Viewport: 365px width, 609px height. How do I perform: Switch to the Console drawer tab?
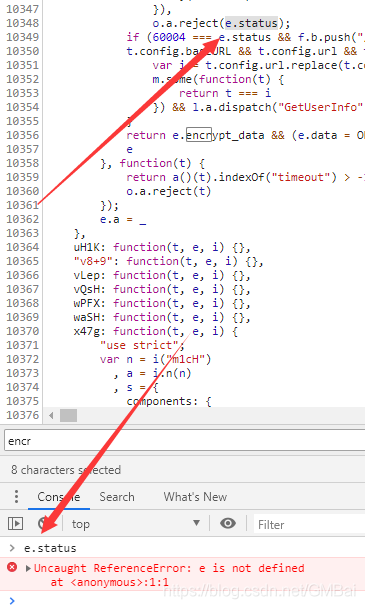click(x=59, y=497)
